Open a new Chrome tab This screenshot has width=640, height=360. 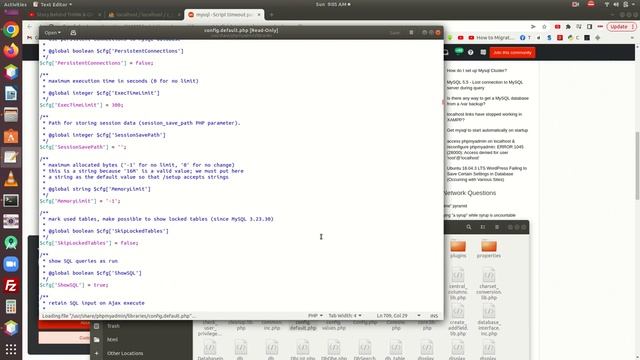click(271, 15)
